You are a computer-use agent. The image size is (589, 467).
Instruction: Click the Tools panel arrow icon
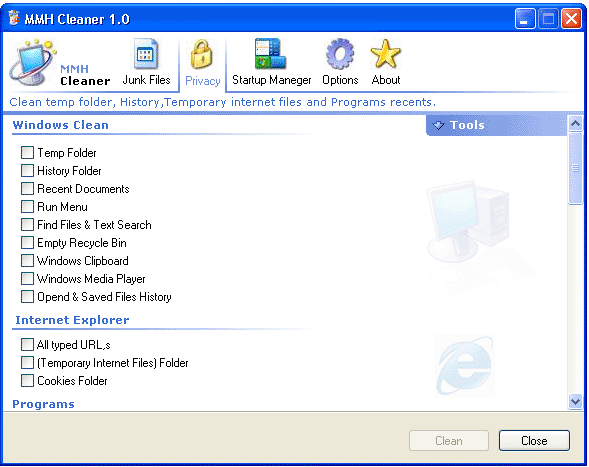click(x=438, y=125)
